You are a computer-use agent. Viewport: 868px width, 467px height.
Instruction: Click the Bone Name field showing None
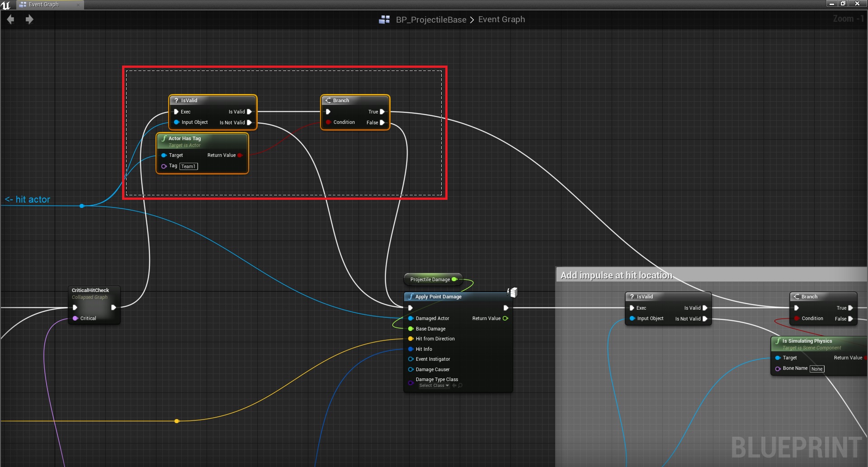point(816,369)
